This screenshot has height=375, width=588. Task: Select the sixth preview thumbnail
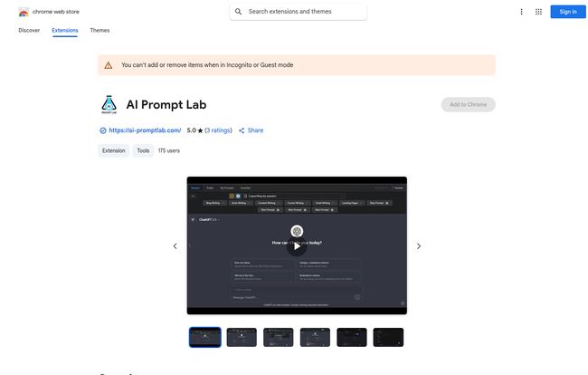tap(388, 337)
